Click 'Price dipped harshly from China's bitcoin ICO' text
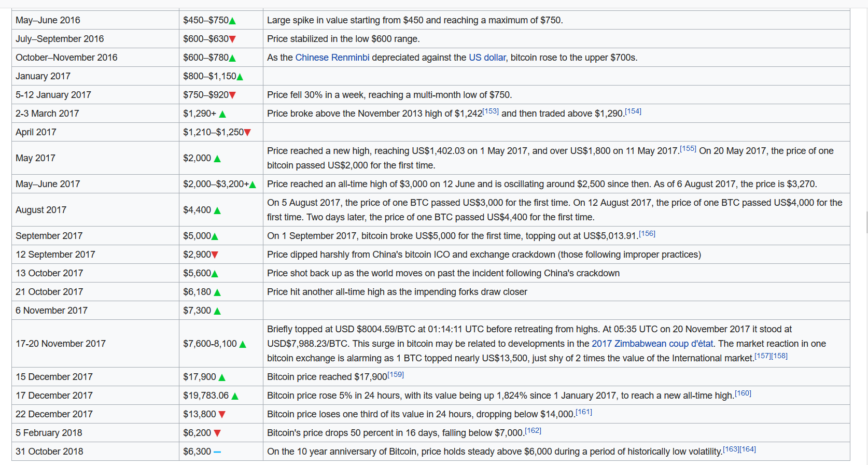Screen dimensions: 868x465 click(x=484, y=255)
